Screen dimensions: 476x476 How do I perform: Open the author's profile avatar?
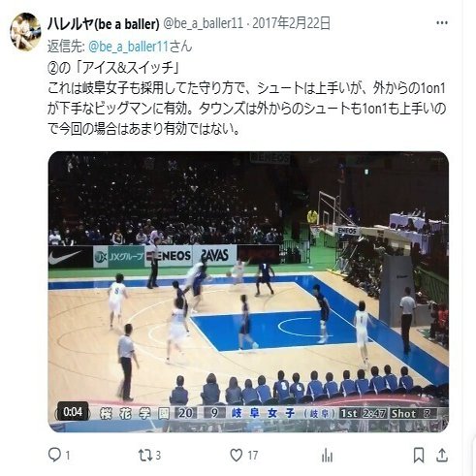pos(25,32)
